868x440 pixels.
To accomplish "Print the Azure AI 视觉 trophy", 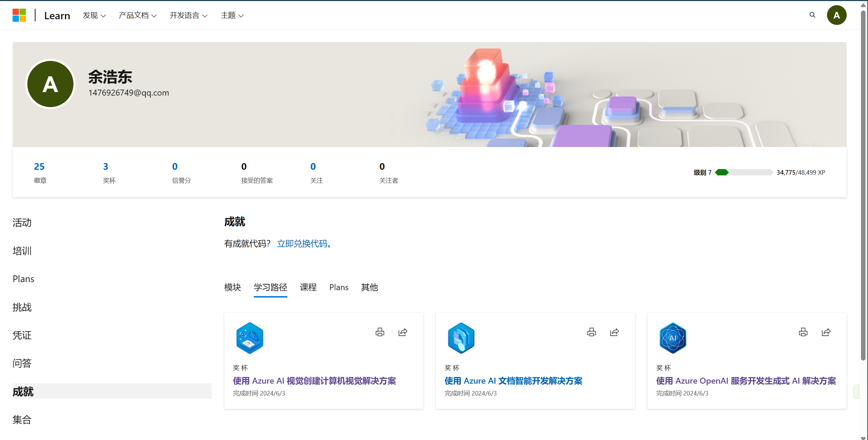I will (380, 332).
